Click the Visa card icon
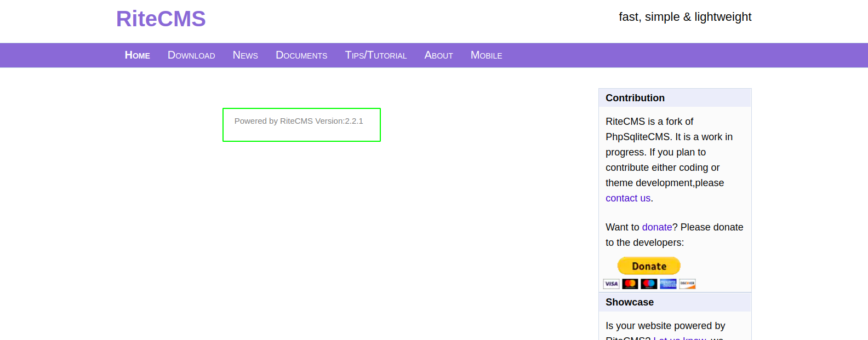Image resolution: width=868 pixels, height=340 pixels. click(611, 284)
